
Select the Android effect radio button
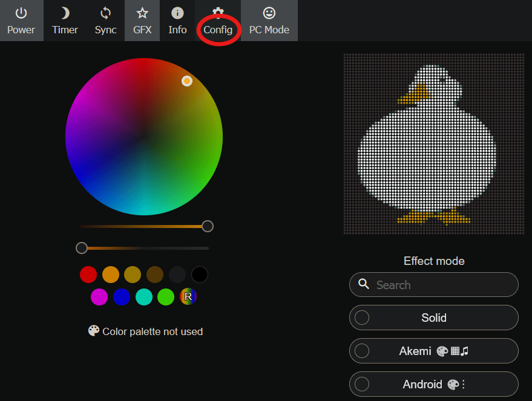[362, 384]
